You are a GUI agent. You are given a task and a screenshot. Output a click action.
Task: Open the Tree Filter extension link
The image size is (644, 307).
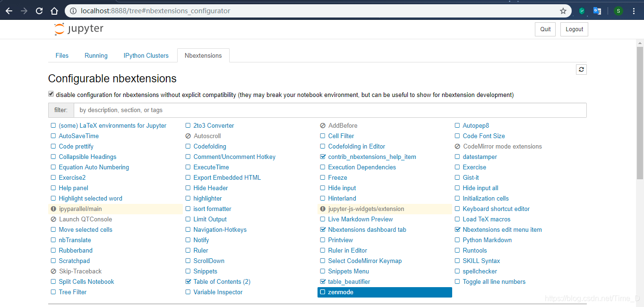pyautogui.click(x=73, y=292)
